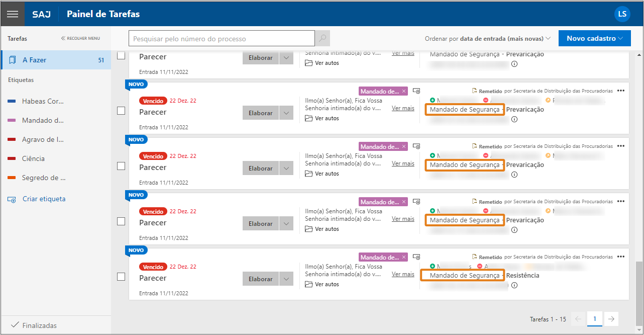Viewport: 644px width, 335px height.
Task: Click Criar etiqueta link
Action: point(44,199)
